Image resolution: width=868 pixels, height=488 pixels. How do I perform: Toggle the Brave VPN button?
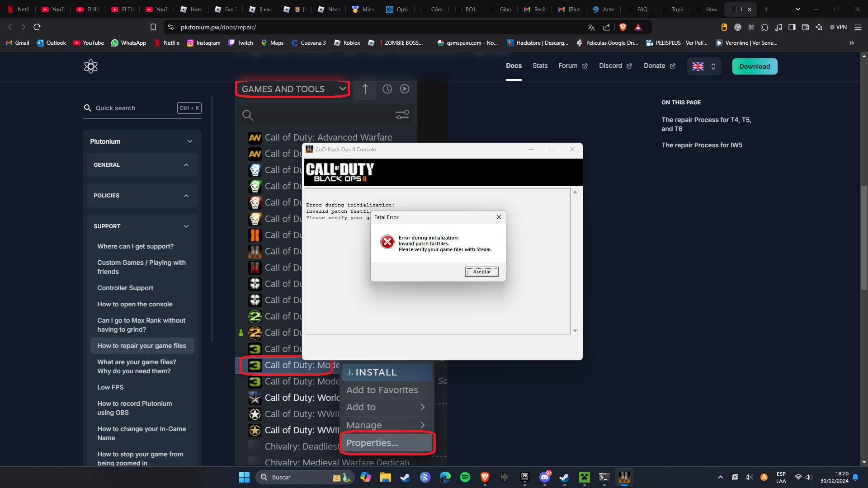point(839,27)
